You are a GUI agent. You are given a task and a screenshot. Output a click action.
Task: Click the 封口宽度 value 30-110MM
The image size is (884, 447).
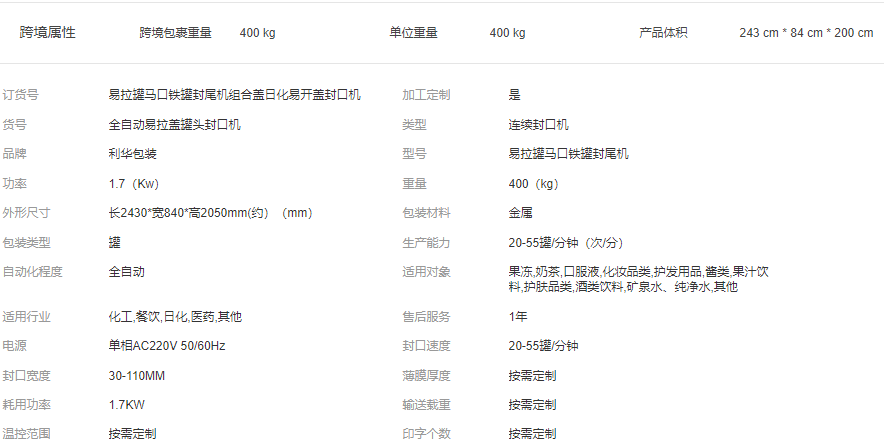[x=137, y=376]
